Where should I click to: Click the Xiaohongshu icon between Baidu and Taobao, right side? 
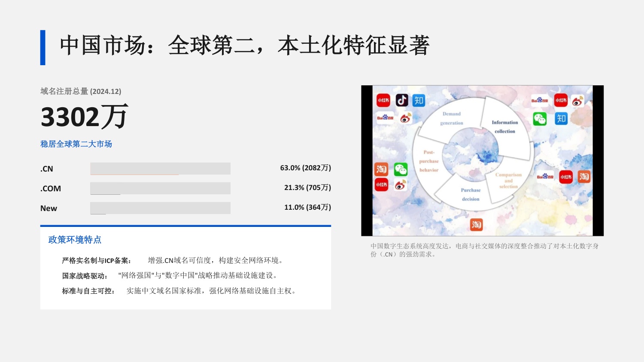[x=566, y=177]
